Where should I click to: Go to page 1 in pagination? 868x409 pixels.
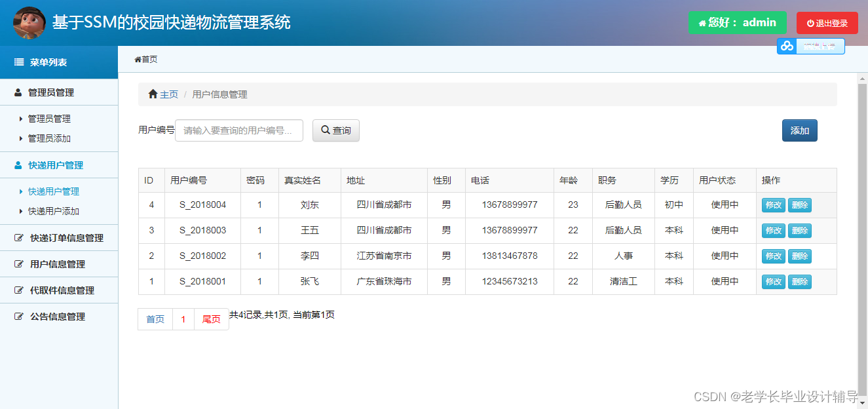point(183,319)
